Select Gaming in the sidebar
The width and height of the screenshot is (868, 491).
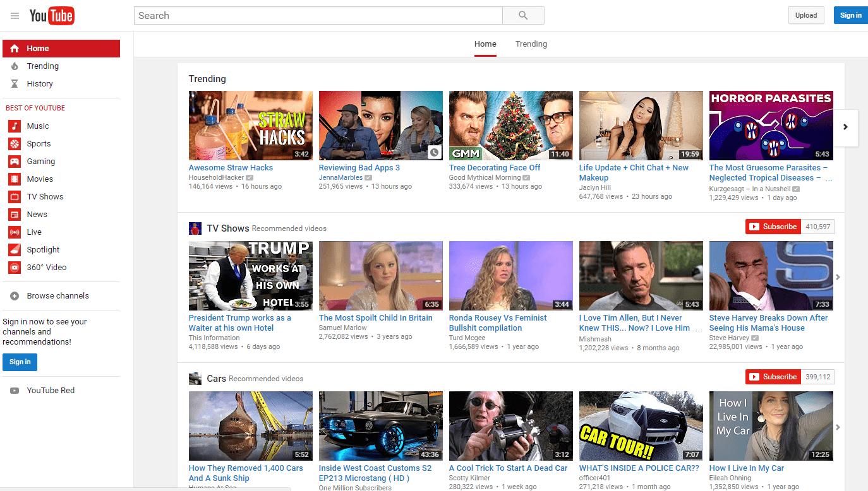click(41, 162)
